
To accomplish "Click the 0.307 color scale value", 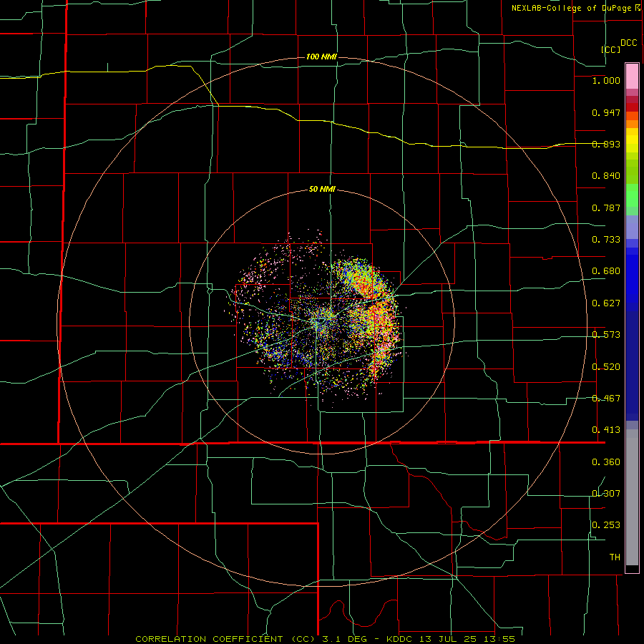I will point(606,493).
